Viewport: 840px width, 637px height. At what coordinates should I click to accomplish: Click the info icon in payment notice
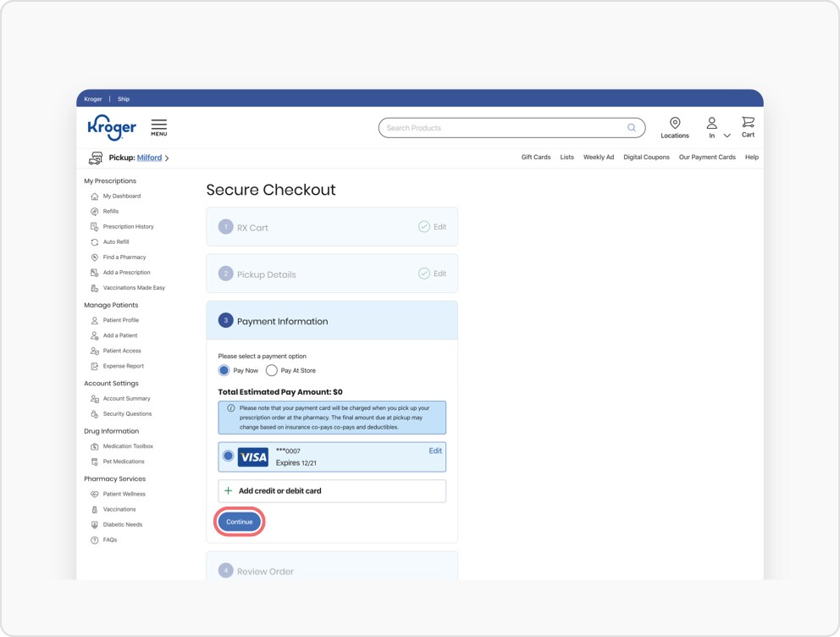tap(231, 408)
